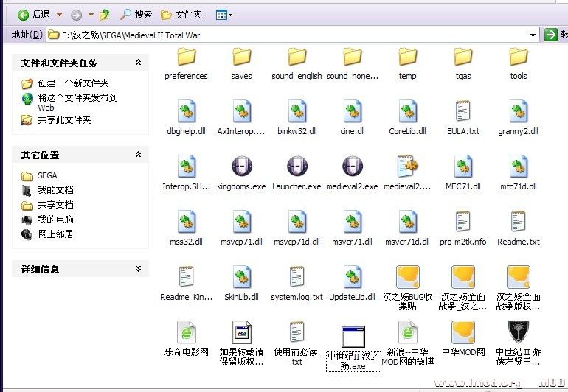Select 如果转载请保留版权 file
The image size is (568, 392).
click(242, 343)
